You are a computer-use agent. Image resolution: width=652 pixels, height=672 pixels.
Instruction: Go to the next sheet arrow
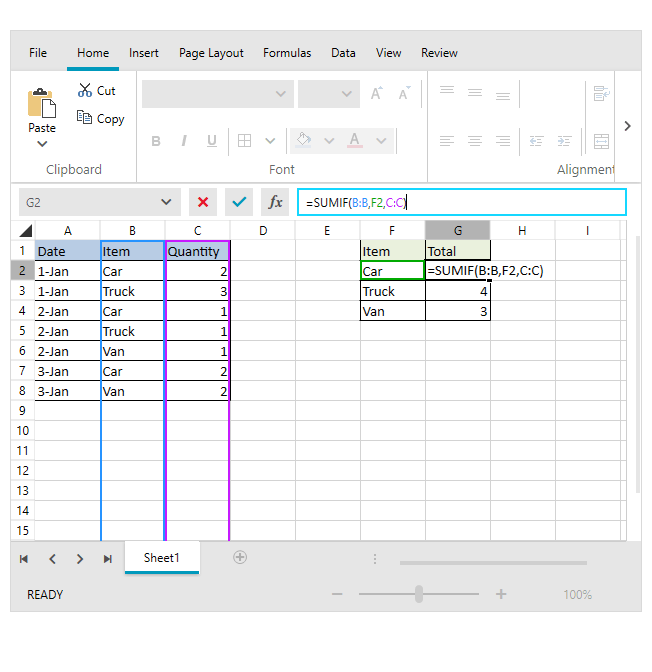(80, 559)
